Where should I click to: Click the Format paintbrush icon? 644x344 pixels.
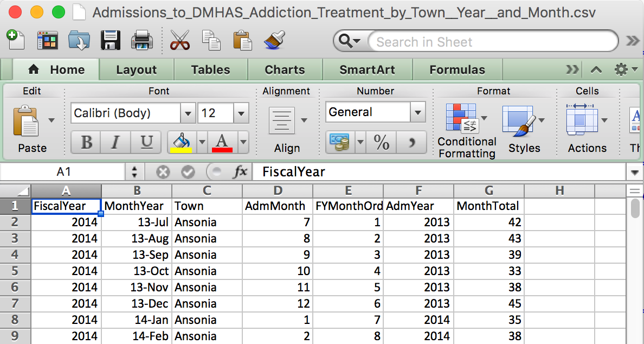point(274,40)
